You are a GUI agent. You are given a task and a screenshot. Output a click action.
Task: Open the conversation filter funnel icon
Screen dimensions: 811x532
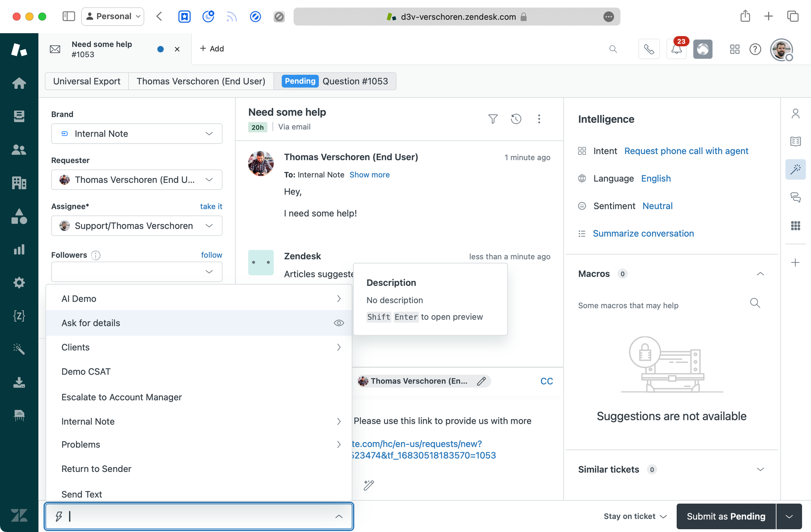click(493, 119)
